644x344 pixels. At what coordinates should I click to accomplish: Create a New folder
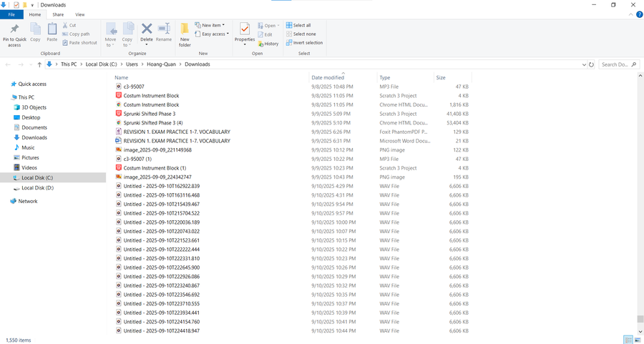pyautogui.click(x=185, y=34)
